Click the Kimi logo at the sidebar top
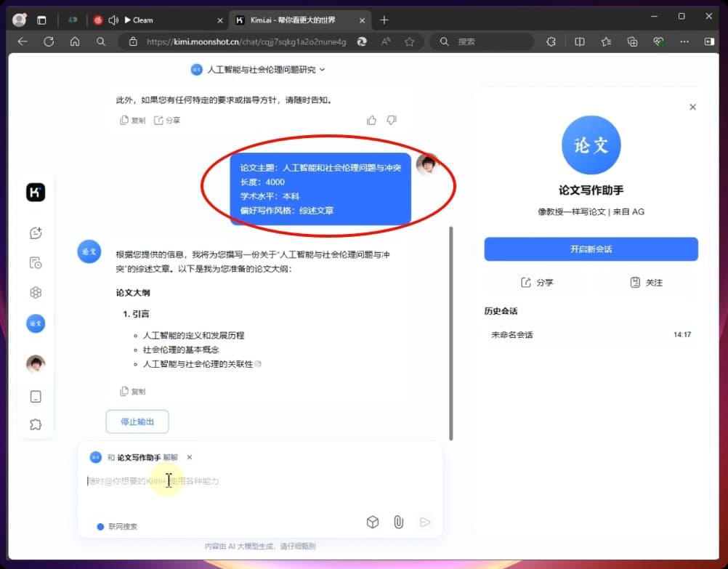 point(36,192)
